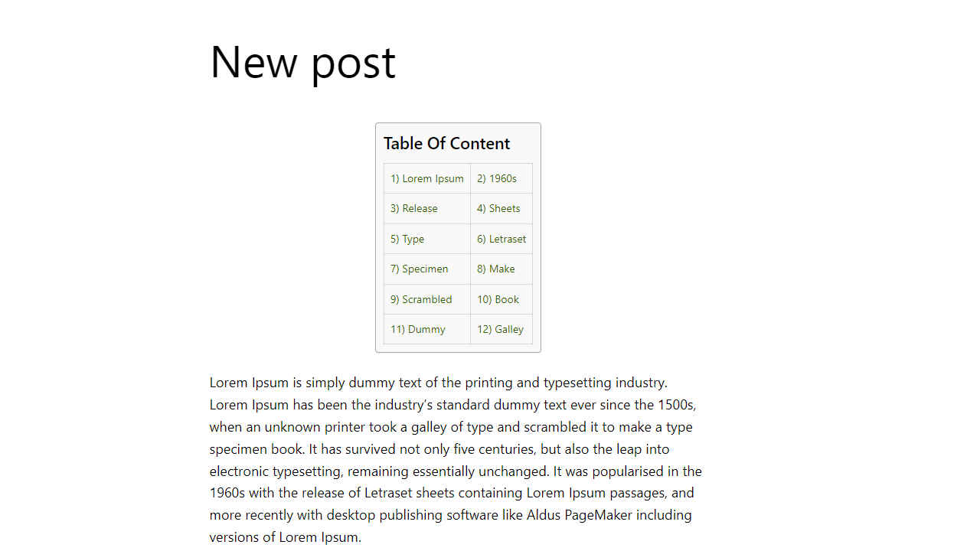Select the "5) Type" contents link
980x551 pixels.
[407, 239]
